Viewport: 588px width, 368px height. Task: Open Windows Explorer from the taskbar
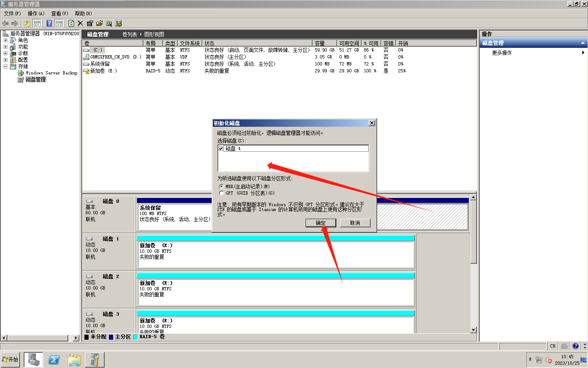(x=74, y=359)
